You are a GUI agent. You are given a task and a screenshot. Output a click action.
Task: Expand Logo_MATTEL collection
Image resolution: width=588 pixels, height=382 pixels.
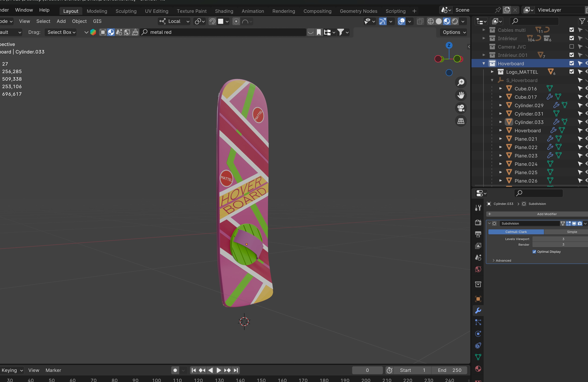(x=492, y=72)
